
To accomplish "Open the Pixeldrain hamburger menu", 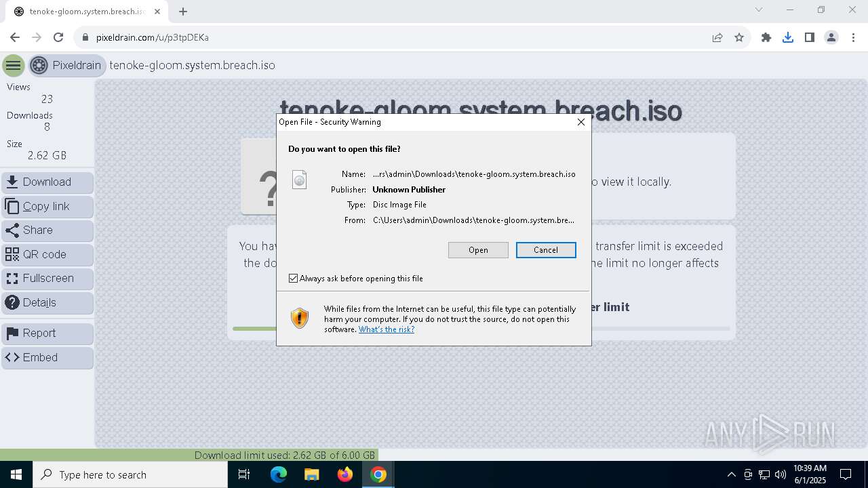I will coord(13,66).
